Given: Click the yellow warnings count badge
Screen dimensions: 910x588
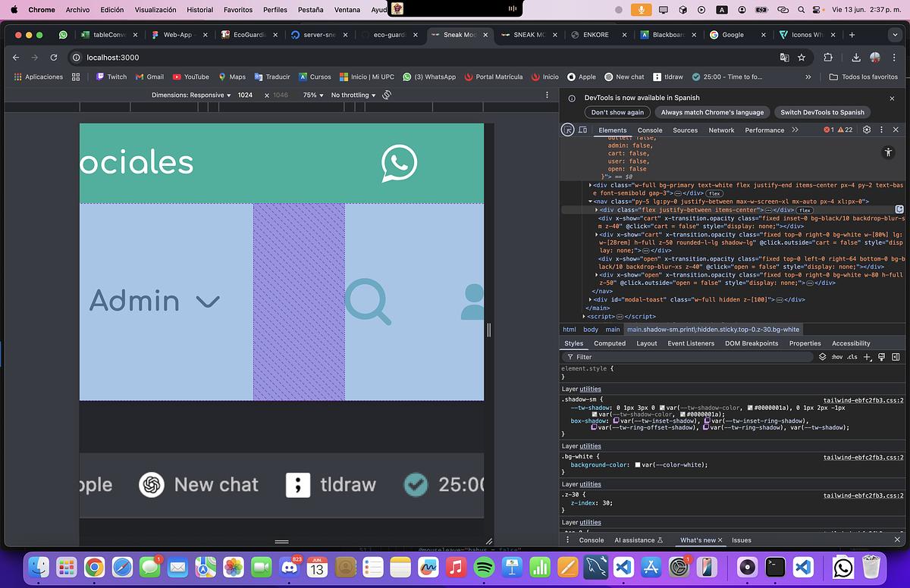Looking at the screenshot, I should [x=845, y=130].
